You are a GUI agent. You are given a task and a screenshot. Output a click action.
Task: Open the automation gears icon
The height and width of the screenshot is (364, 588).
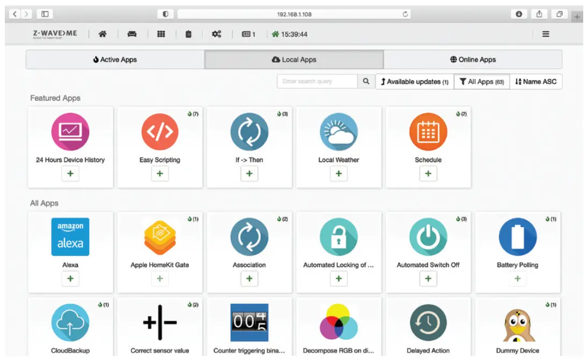(x=216, y=34)
